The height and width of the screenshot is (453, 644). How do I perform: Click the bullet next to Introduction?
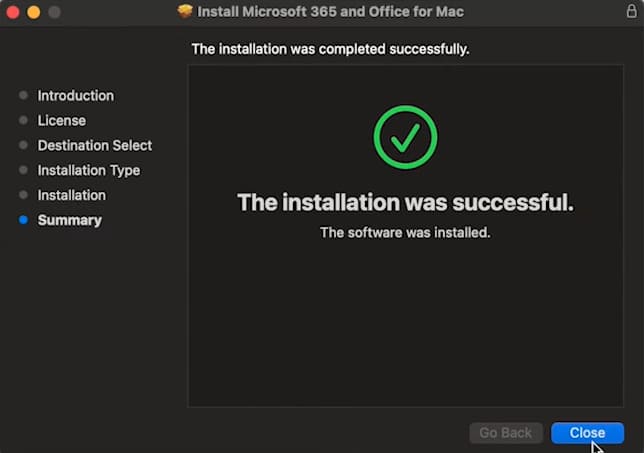23,96
